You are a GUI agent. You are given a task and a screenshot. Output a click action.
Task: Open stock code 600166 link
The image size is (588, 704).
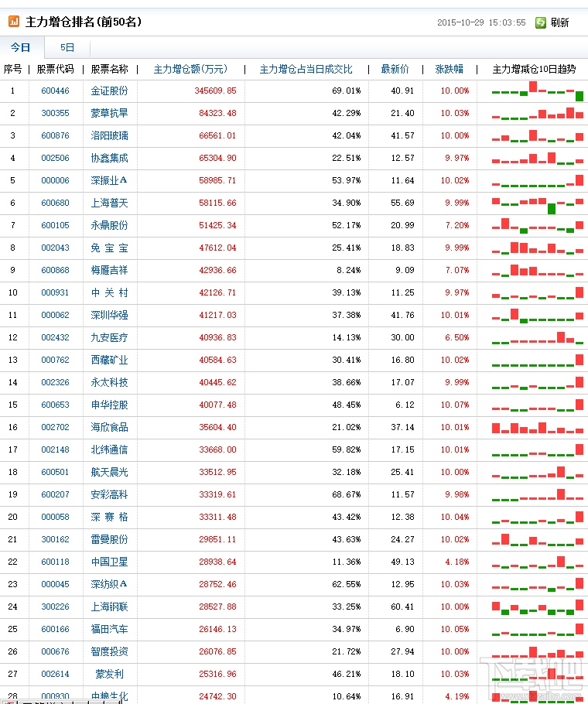pos(55,629)
